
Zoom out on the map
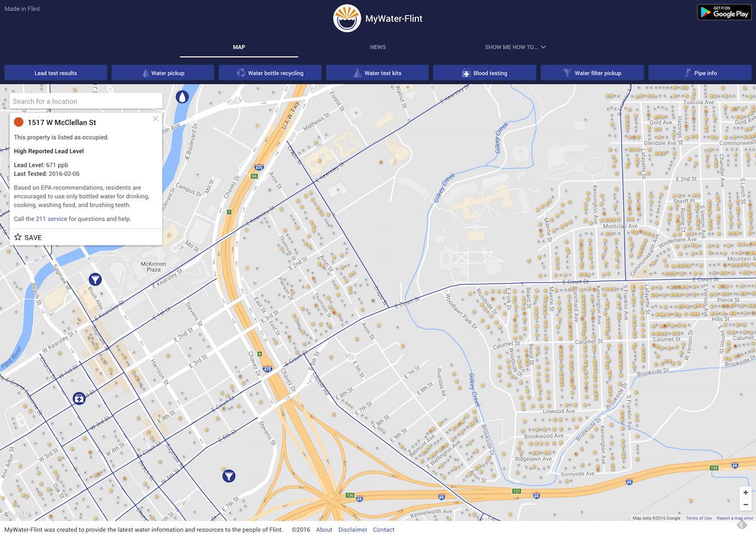[x=746, y=505]
